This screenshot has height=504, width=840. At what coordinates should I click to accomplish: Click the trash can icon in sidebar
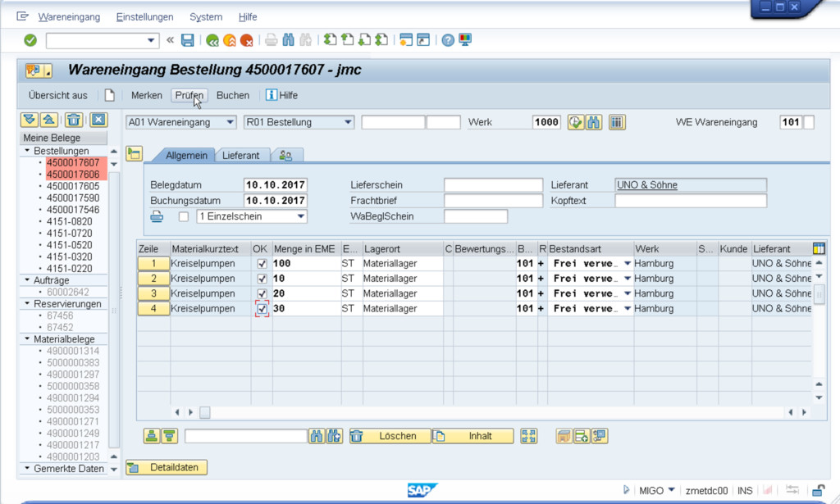74,120
